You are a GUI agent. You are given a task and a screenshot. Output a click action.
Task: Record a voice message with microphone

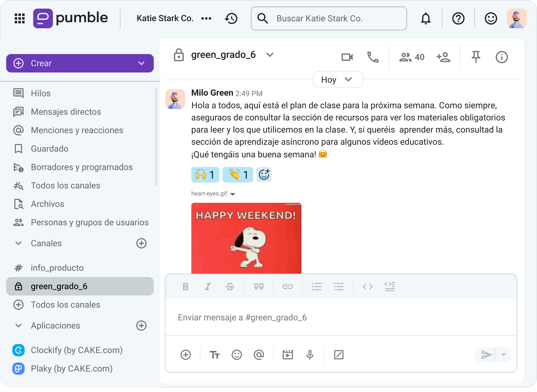310,355
